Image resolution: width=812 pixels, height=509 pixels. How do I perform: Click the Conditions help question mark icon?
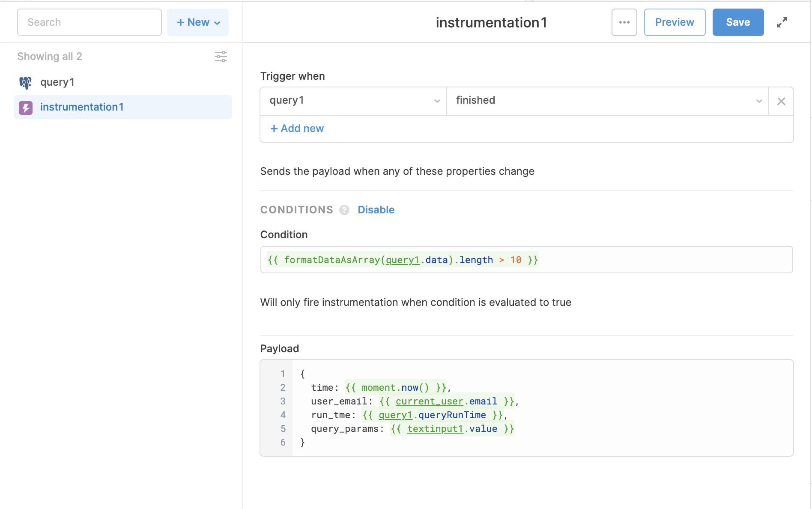pyautogui.click(x=344, y=210)
